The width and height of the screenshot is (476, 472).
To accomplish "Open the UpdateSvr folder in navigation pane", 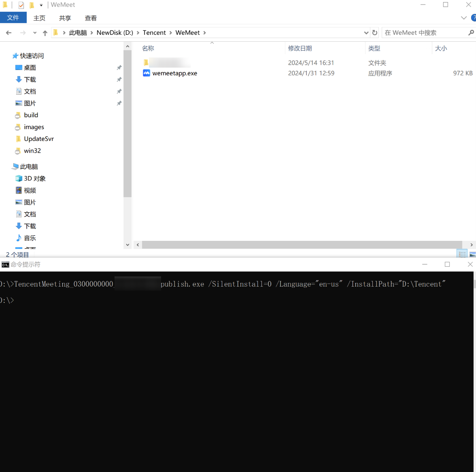I will 38,139.
